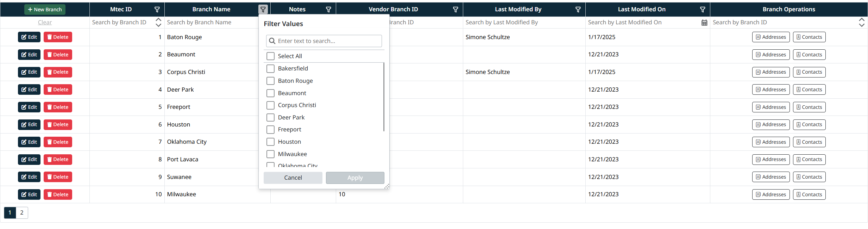Screen dimensions: 868x229
Task: Open the Notes column filter icon
Action: [x=328, y=10]
